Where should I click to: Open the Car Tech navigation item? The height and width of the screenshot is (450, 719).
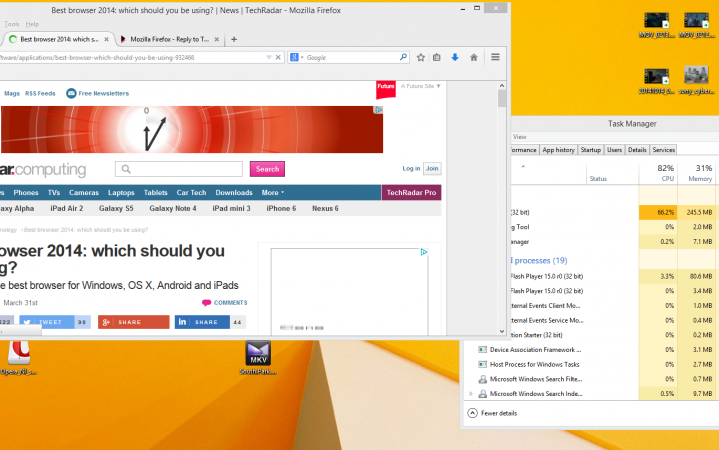191,193
